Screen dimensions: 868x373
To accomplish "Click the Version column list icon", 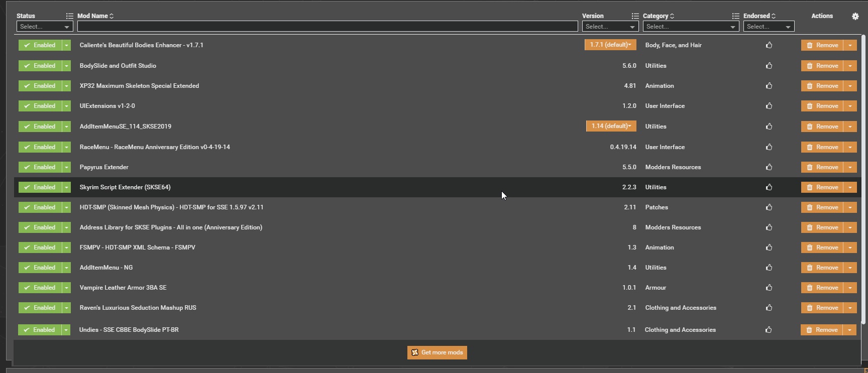I will click(x=635, y=16).
